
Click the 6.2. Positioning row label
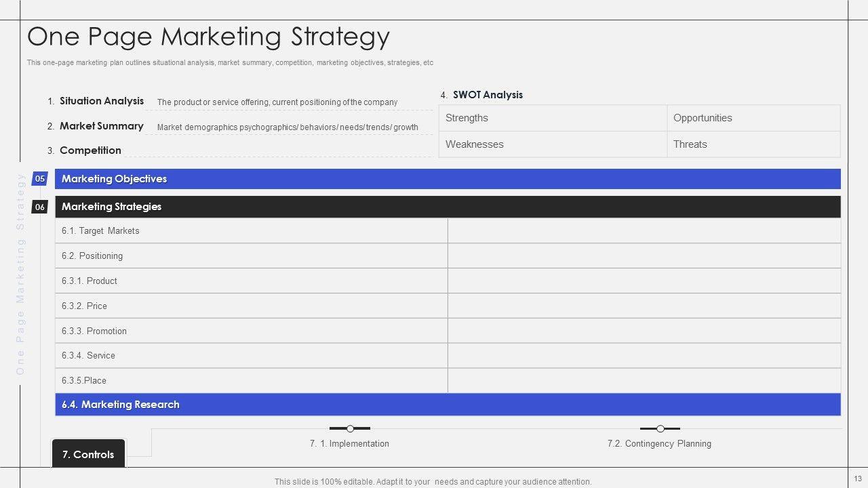pos(92,256)
